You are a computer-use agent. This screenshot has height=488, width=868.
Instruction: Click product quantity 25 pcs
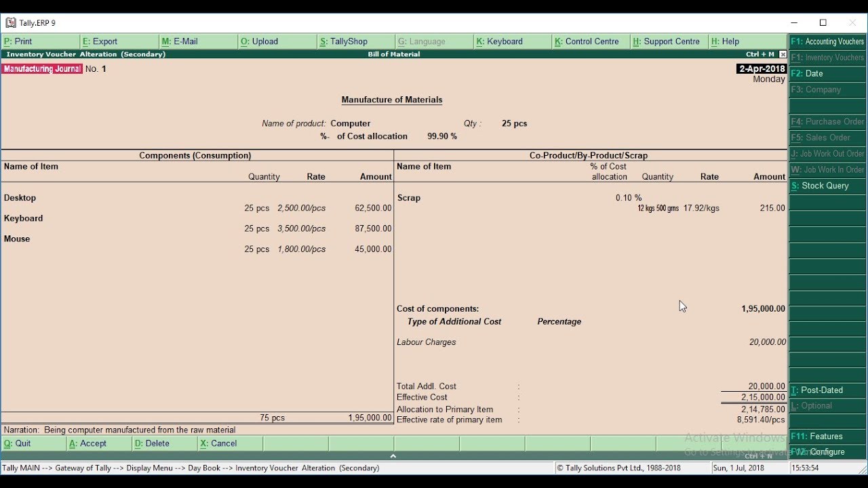[x=514, y=123]
